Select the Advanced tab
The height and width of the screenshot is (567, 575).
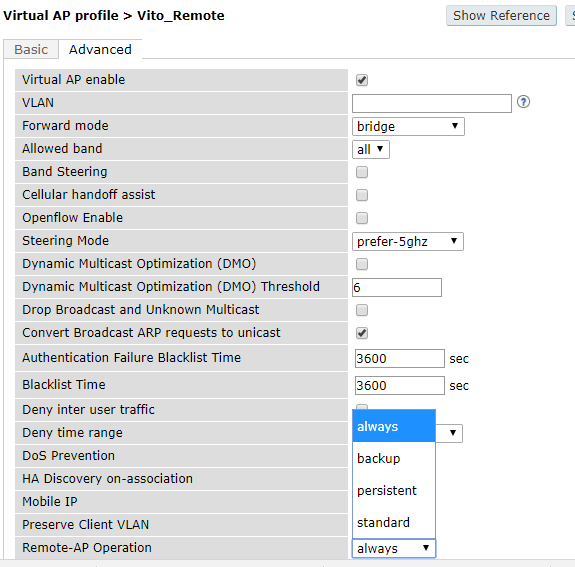point(100,50)
